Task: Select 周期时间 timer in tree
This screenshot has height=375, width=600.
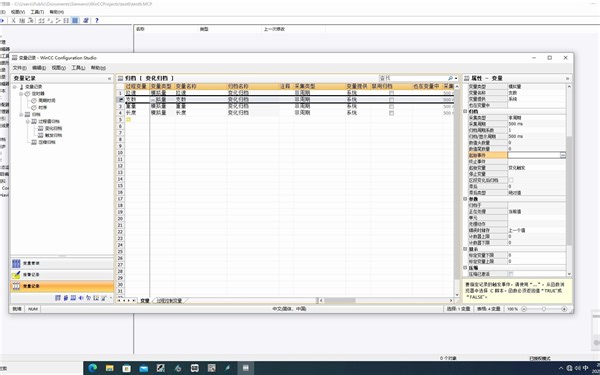Action: click(x=44, y=101)
